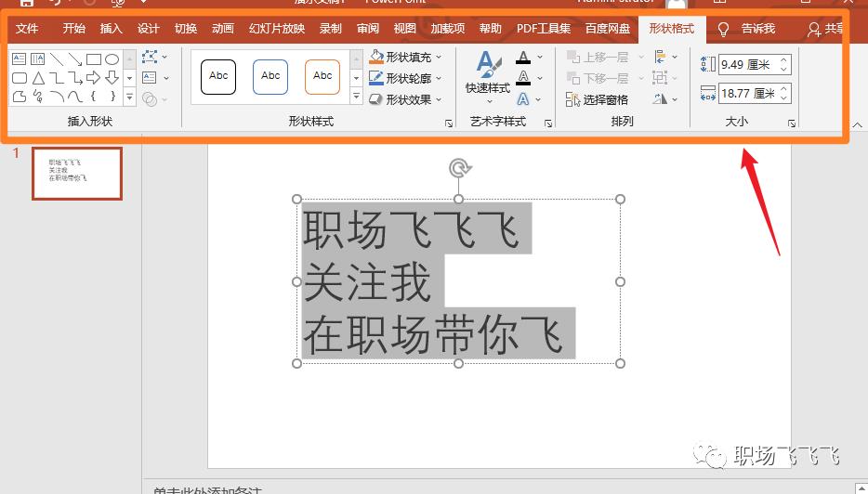Pick the triangle shape from gallery
The image size is (868, 494).
[37, 78]
